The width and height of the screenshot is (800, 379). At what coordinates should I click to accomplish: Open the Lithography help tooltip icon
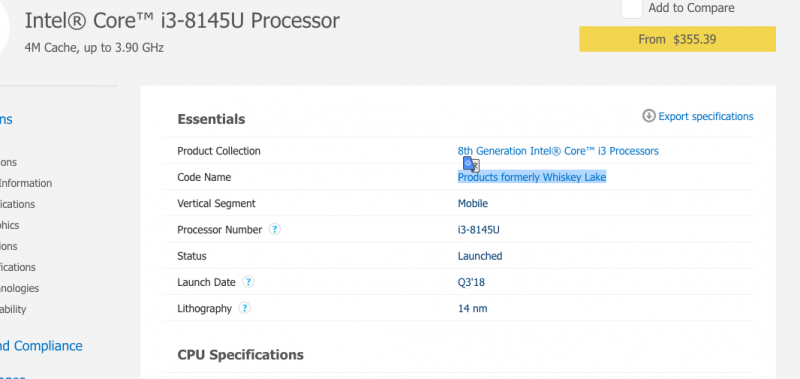244,308
